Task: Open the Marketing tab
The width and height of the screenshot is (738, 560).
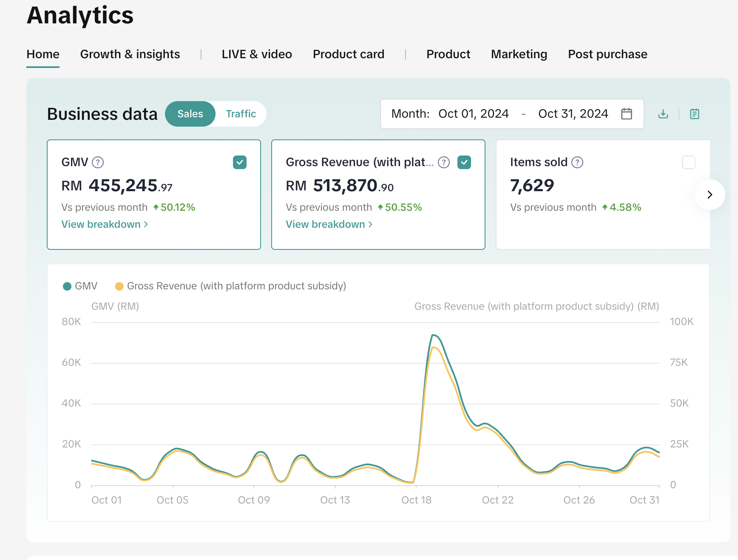Action: point(519,54)
